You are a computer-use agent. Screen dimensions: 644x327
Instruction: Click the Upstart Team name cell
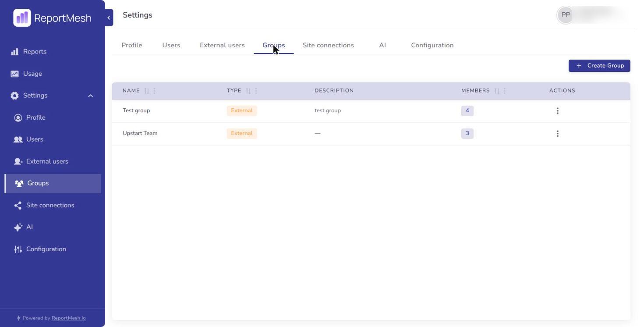140,133
